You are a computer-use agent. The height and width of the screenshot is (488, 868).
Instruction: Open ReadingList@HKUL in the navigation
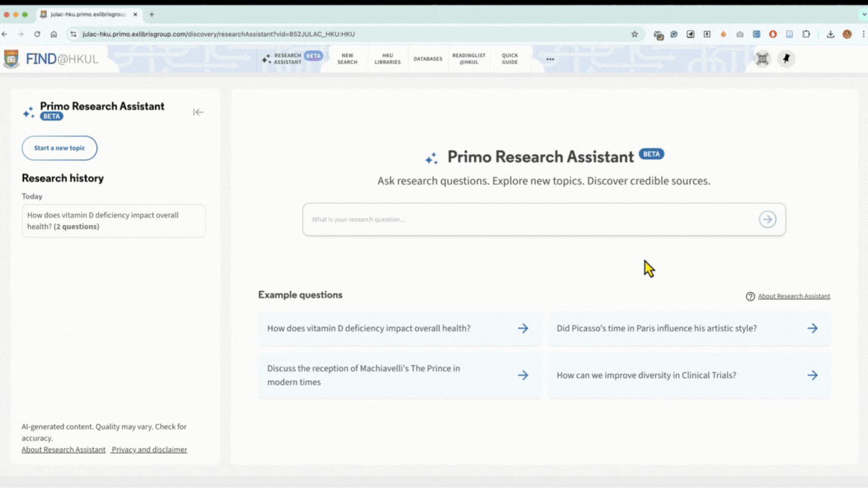click(x=469, y=59)
